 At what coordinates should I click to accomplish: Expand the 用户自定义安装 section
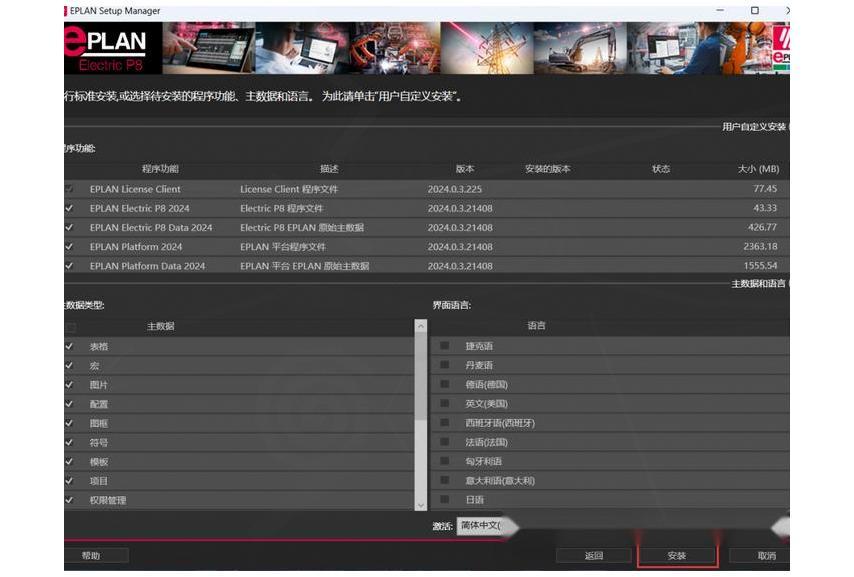(x=754, y=127)
